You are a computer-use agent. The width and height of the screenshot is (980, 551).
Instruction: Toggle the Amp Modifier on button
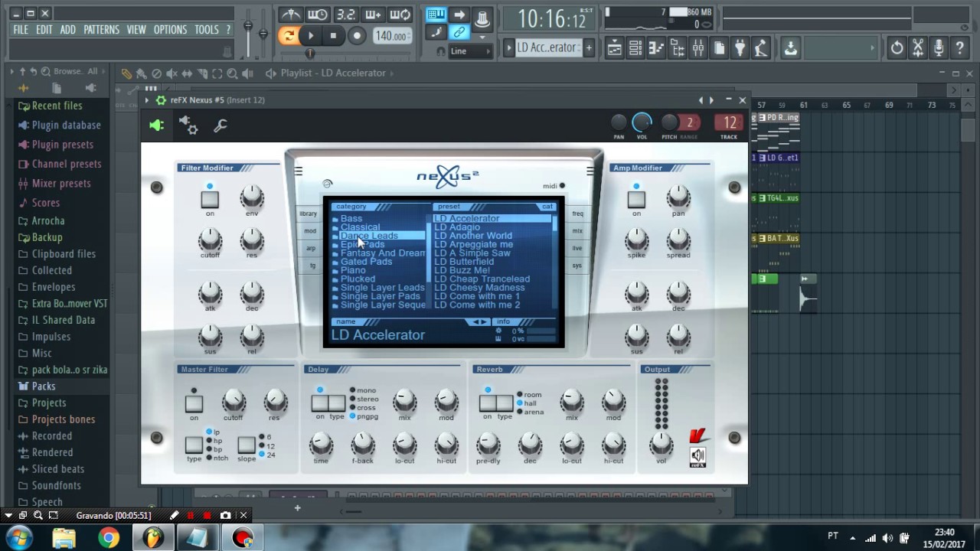tap(636, 200)
